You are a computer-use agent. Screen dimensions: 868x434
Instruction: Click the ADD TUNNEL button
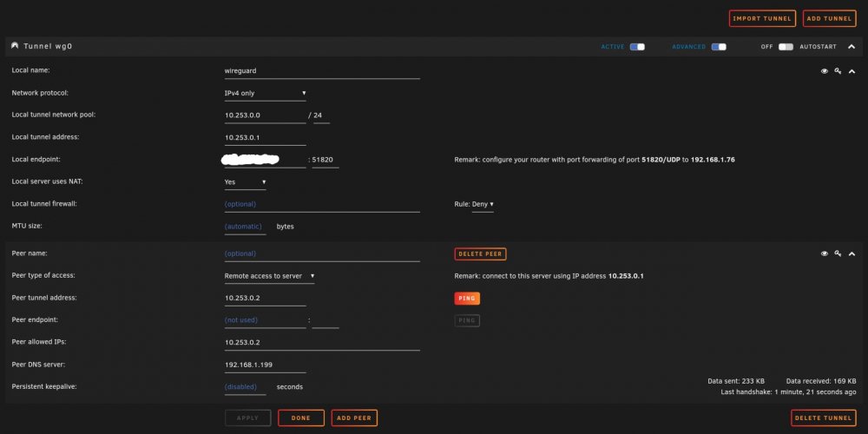tap(829, 18)
